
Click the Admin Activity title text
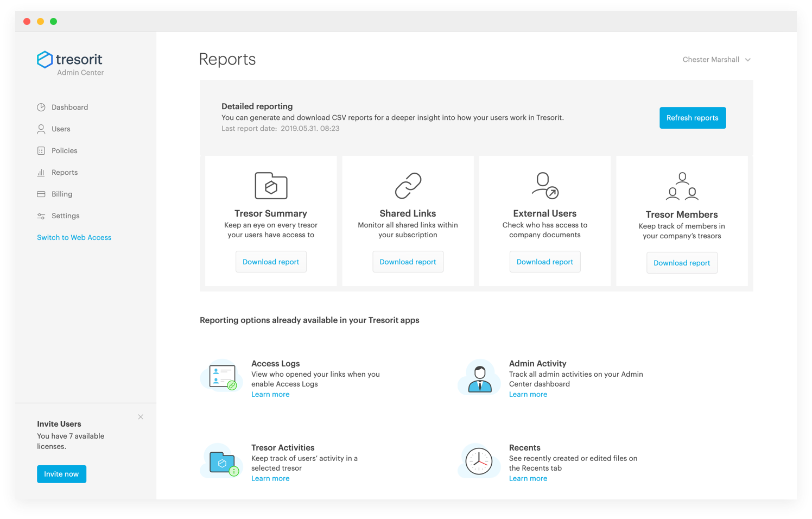[x=538, y=364]
